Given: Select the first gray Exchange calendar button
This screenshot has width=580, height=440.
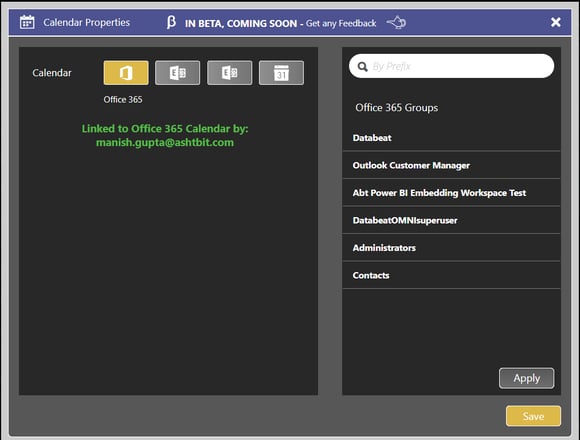Looking at the screenshot, I should pos(178,73).
